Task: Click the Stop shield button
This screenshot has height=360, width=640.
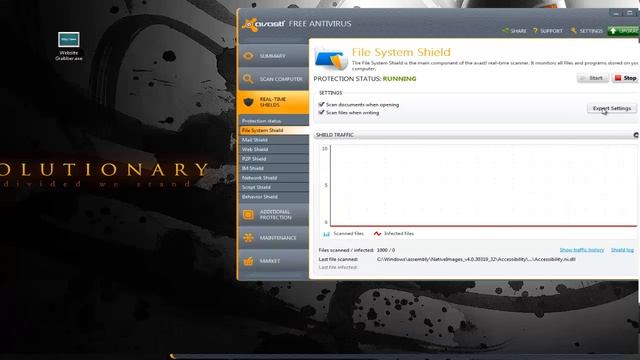Action: (625, 78)
